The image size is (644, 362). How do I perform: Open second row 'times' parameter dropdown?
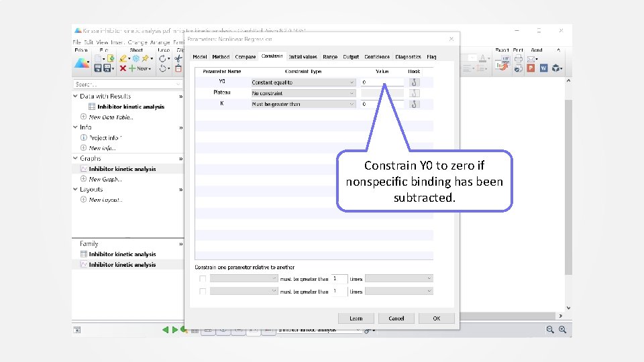coord(398,292)
